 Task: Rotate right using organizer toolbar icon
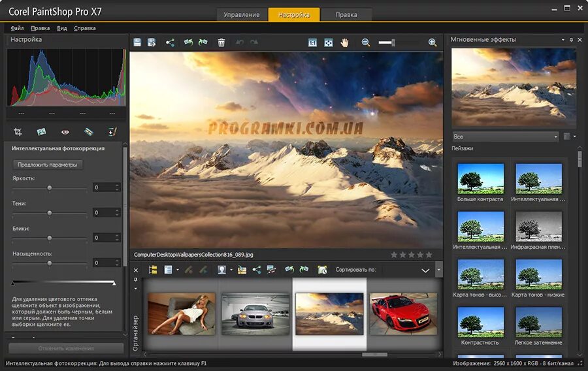[x=304, y=270]
